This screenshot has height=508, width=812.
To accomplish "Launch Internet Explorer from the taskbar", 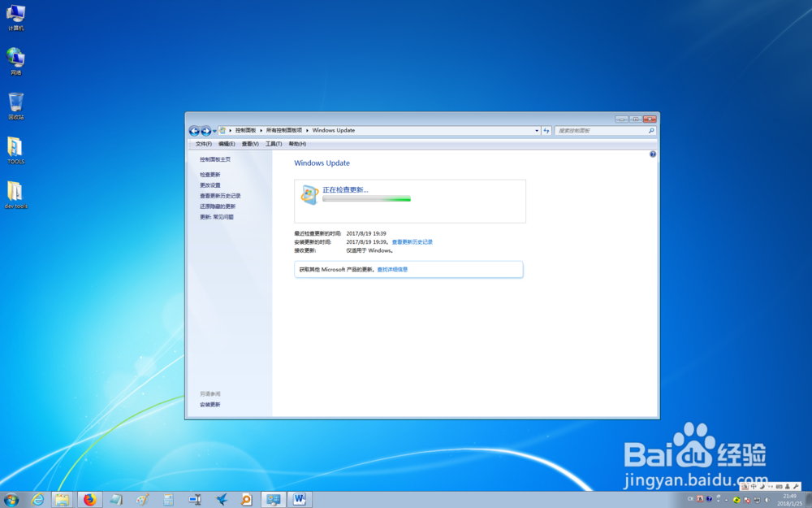I will [x=37, y=500].
